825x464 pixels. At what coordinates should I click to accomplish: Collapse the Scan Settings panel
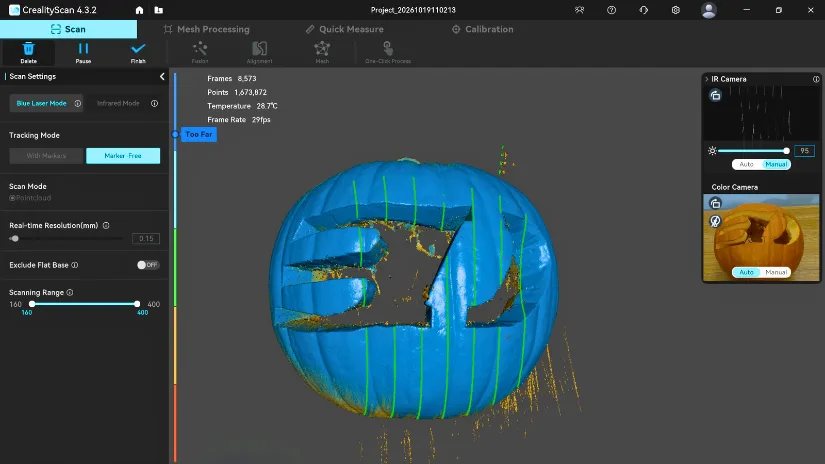tap(162, 77)
